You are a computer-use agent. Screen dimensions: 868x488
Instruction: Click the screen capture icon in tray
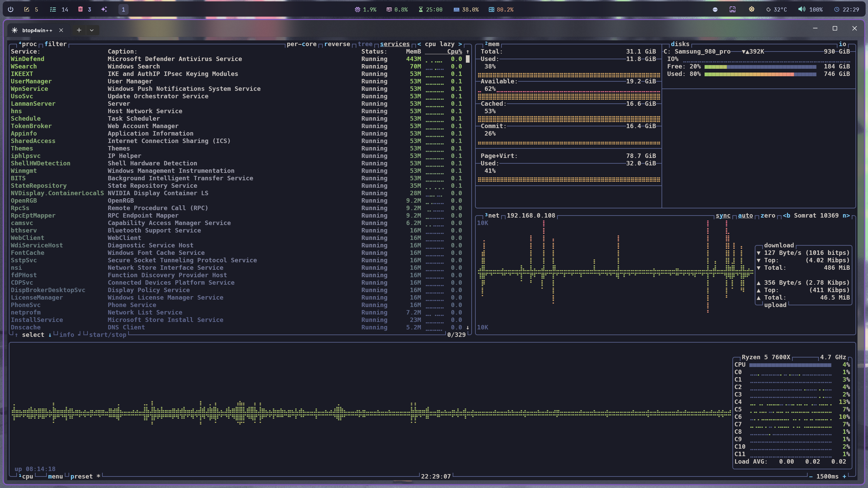pos(732,9)
